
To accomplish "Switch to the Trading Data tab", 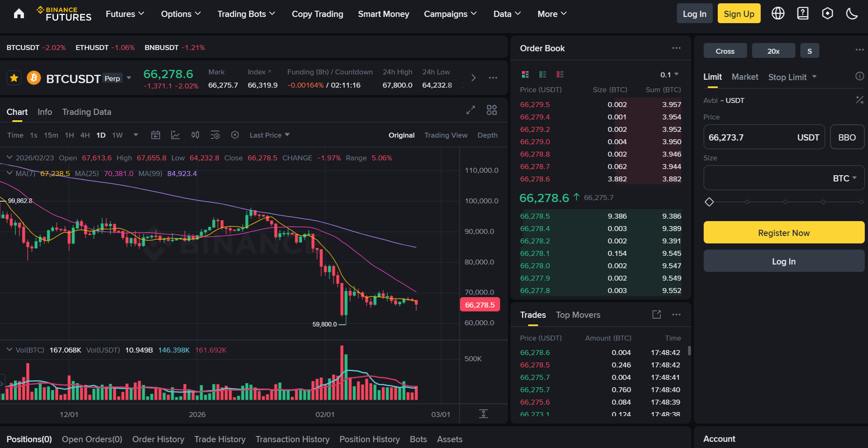I will tap(87, 112).
